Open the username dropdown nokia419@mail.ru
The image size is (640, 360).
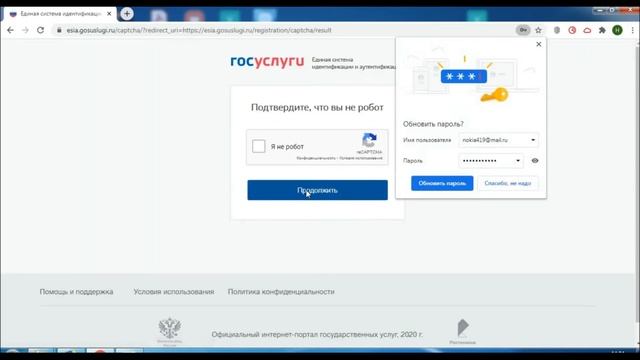point(498,140)
